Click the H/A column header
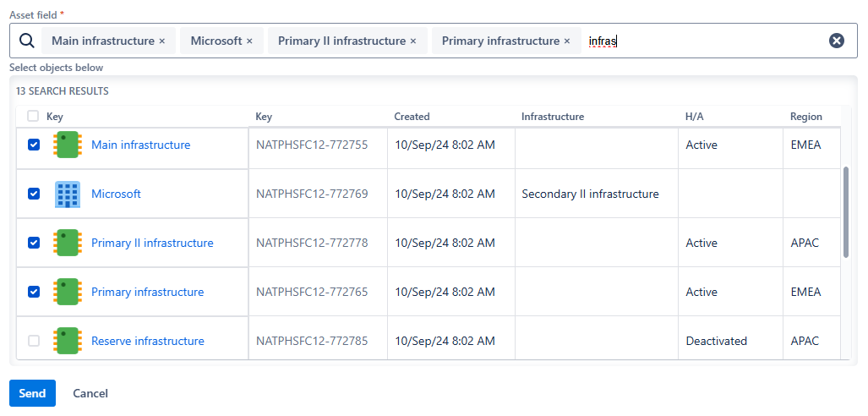 pyautogui.click(x=694, y=117)
